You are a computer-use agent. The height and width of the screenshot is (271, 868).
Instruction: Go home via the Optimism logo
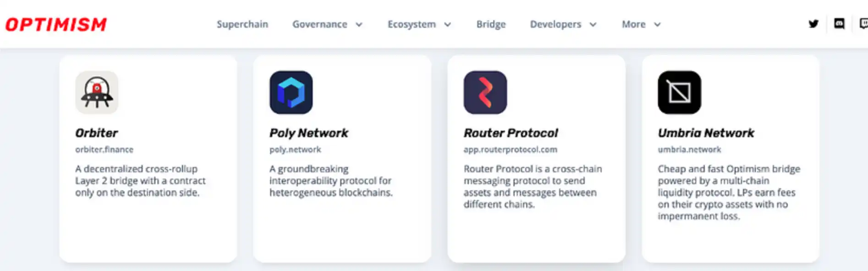click(56, 24)
